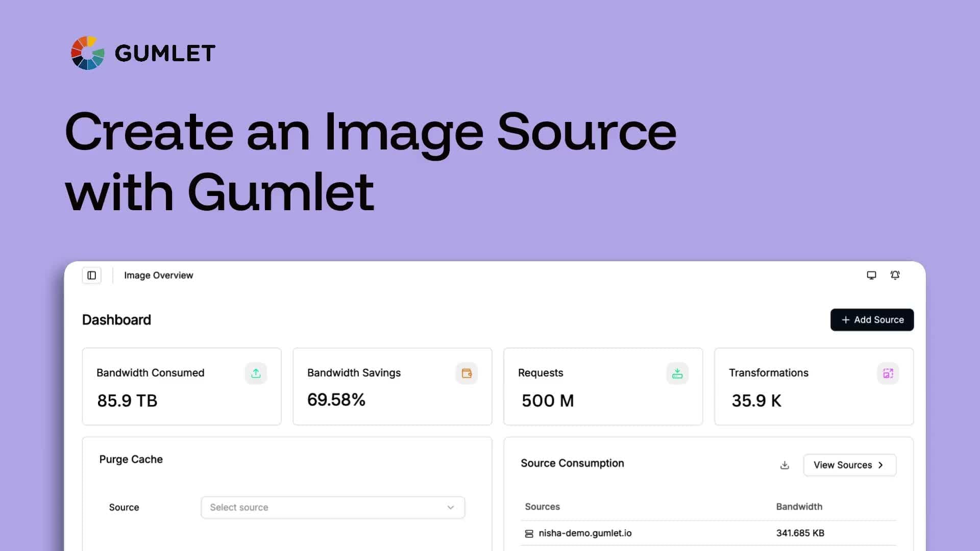Select the 500 M requests value
Viewport: 980px width, 551px height.
(x=548, y=401)
